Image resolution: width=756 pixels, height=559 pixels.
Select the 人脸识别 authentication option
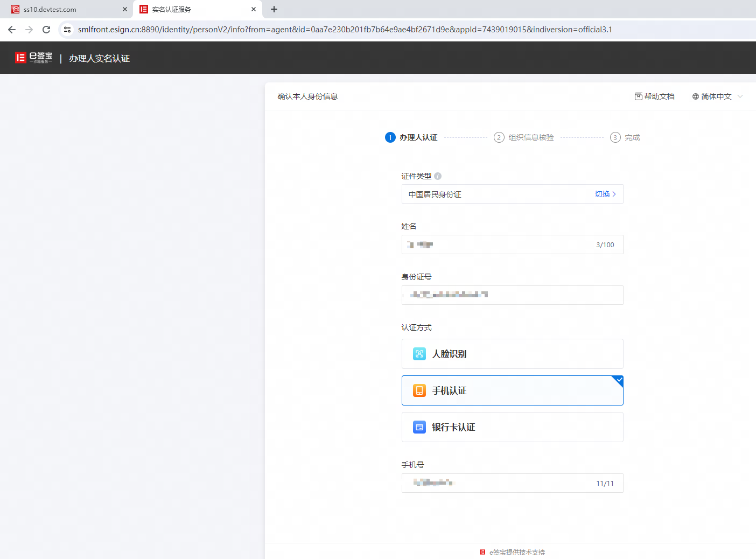513,354
